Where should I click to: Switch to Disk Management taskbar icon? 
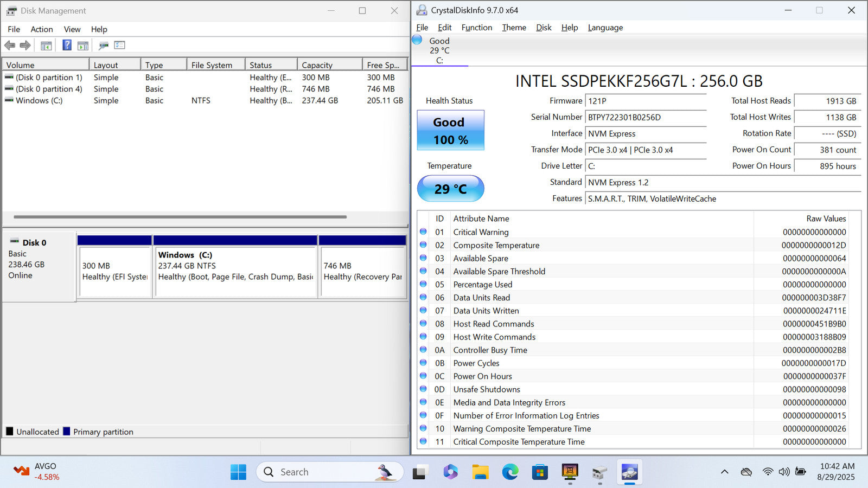599,472
